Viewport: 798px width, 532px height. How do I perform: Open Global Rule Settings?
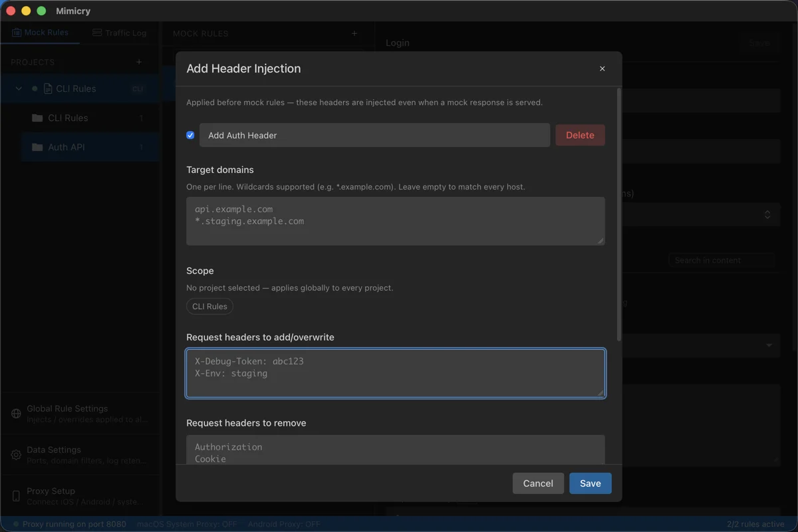click(80, 414)
